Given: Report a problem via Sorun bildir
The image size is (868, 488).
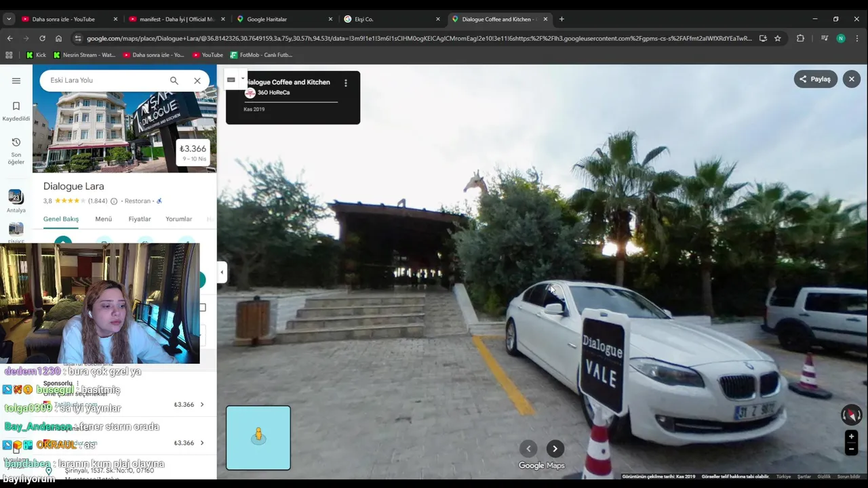Looking at the screenshot, I should point(848,476).
